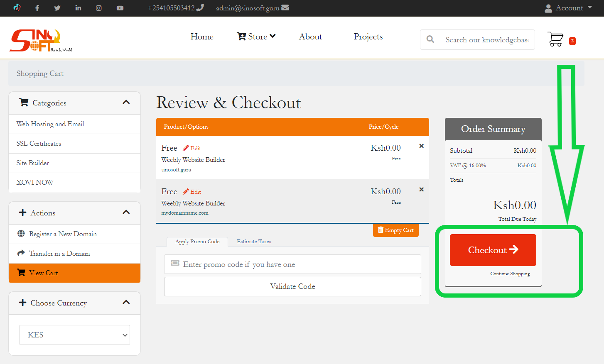Switch to the Estimate Taxes tab
Screen dimensions: 604x364
point(254,242)
